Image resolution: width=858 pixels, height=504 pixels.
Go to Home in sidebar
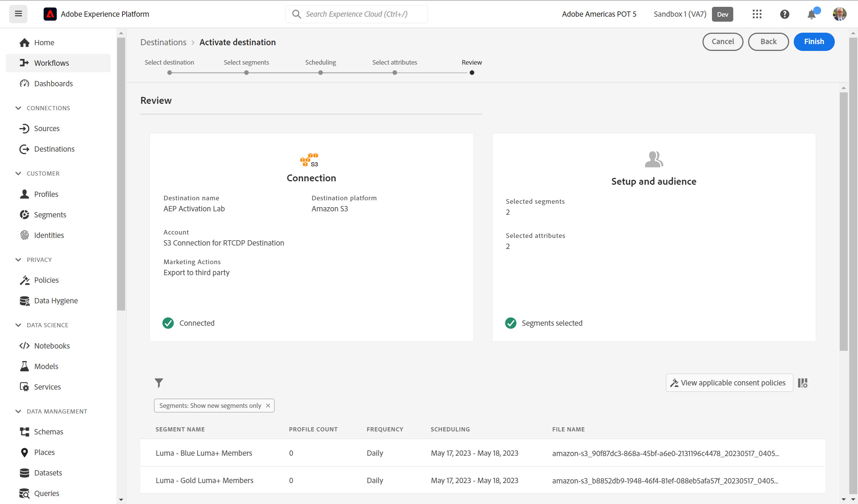click(58, 43)
